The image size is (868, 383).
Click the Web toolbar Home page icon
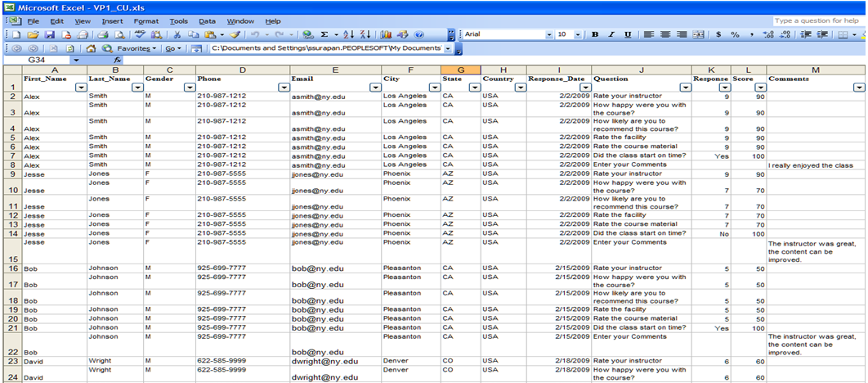(x=92, y=49)
